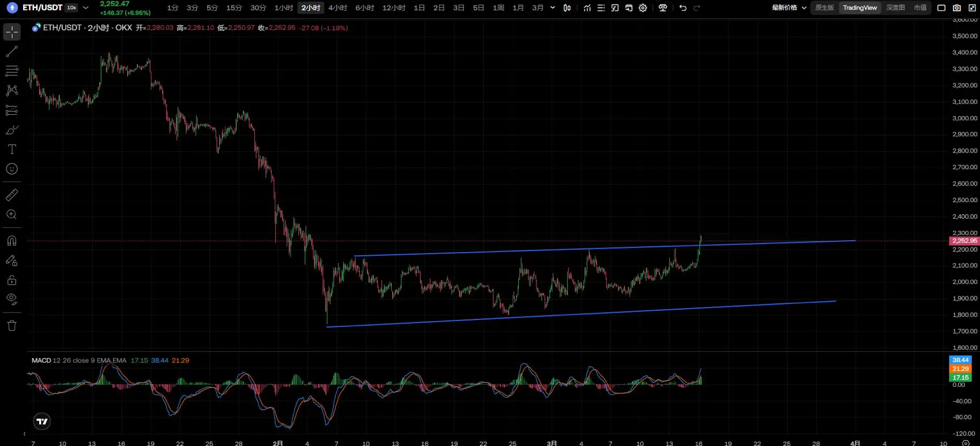Select the ruler measure tool
Viewport: 980px width, 446px height.
[12, 195]
